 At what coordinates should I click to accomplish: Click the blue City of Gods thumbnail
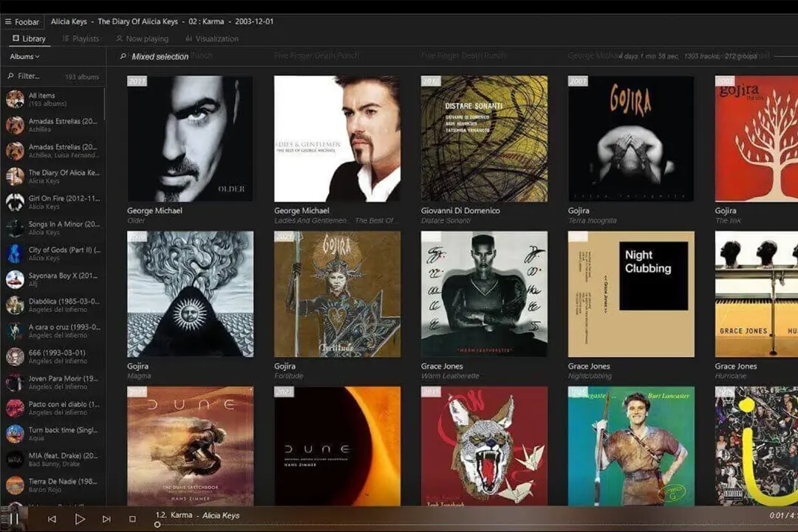pos(15,253)
